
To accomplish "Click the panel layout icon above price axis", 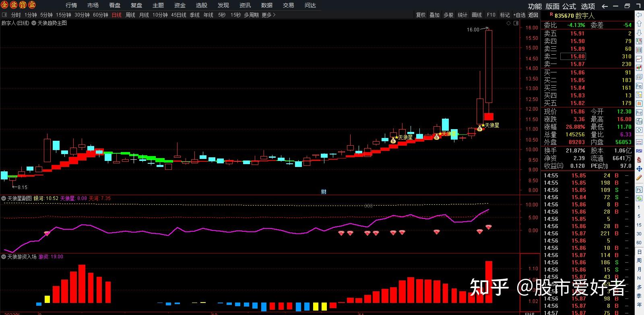I will pyautogui.click(x=516, y=23).
